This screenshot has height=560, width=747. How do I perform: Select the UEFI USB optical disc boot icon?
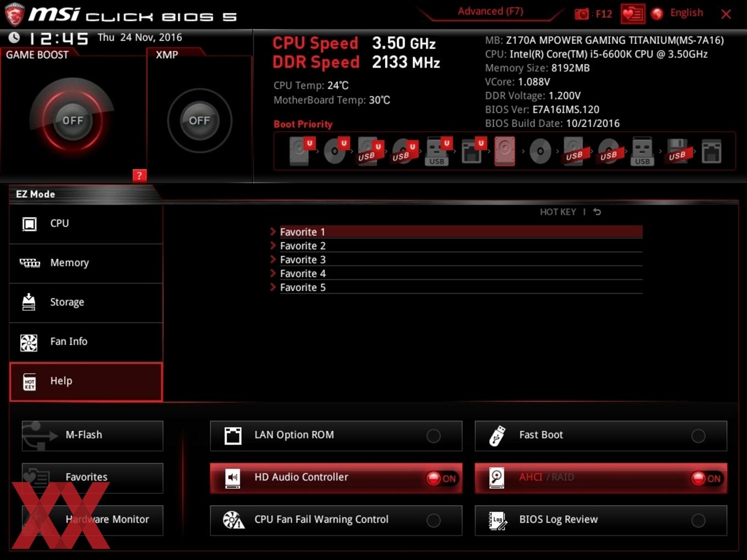tap(404, 151)
